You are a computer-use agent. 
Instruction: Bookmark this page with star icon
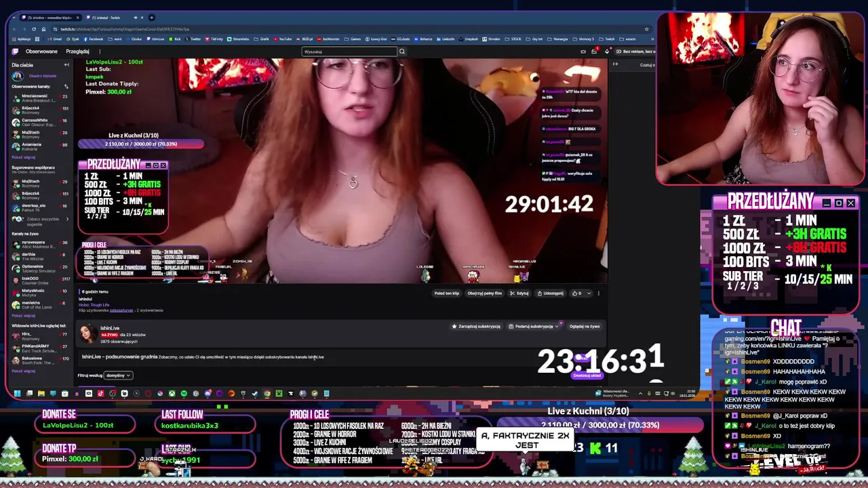click(647, 29)
